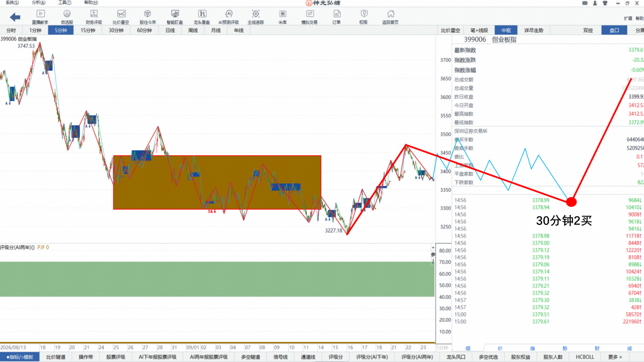Viewport: 644px width, 362px height.
Task: Click the blue back arrow icon
Action: pyautogui.click(x=15, y=17)
